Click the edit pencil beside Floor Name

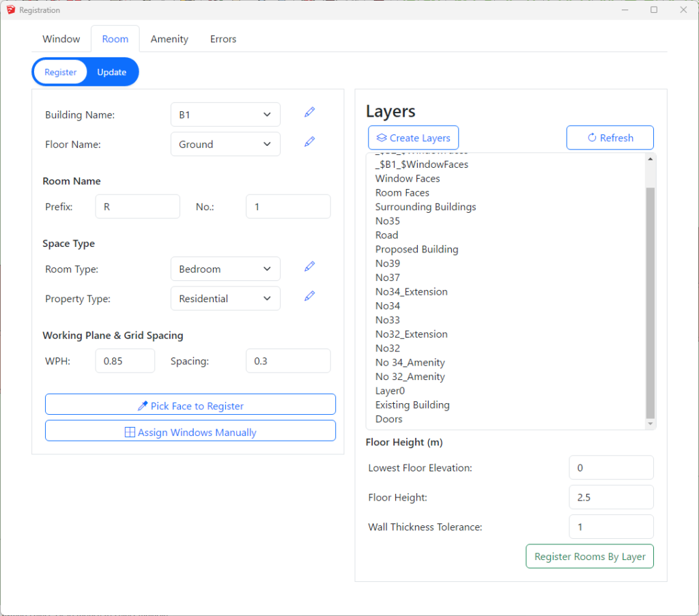click(x=309, y=142)
